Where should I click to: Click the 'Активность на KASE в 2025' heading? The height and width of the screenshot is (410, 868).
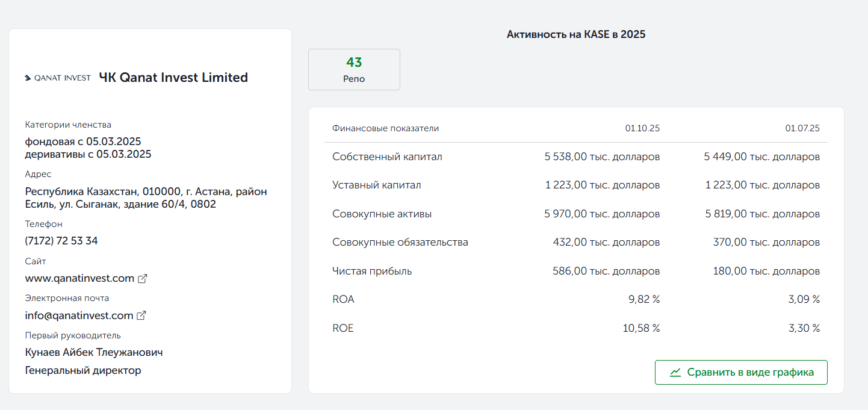(575, 34)
